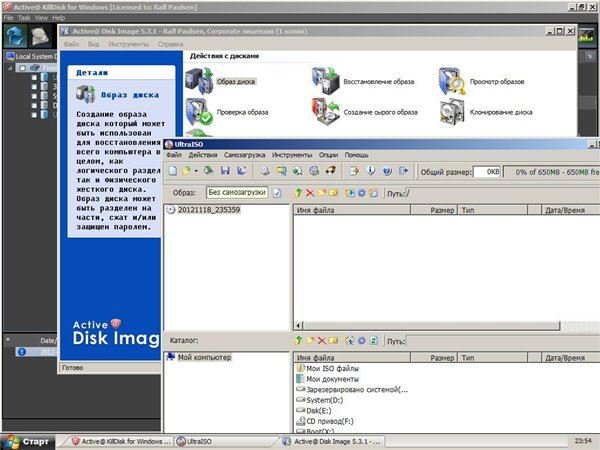Open the Task menu in KillDisk window

[24, 18]
